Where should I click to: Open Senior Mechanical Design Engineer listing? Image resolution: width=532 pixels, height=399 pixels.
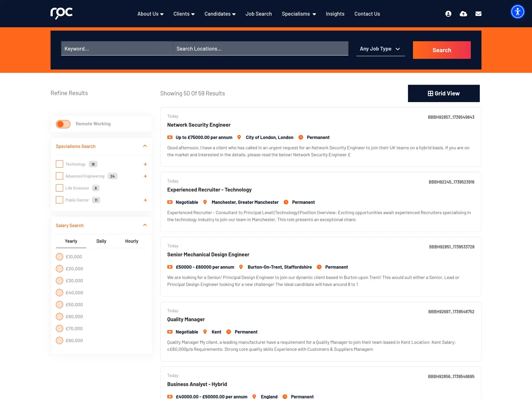[208, 255]
